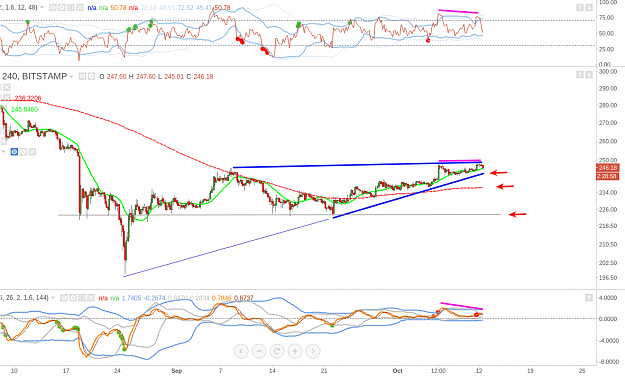The height and width of the screenshot is (376, 625).
Task: Reset the chart view with the circular arrow button
Action: pos(277,351)
